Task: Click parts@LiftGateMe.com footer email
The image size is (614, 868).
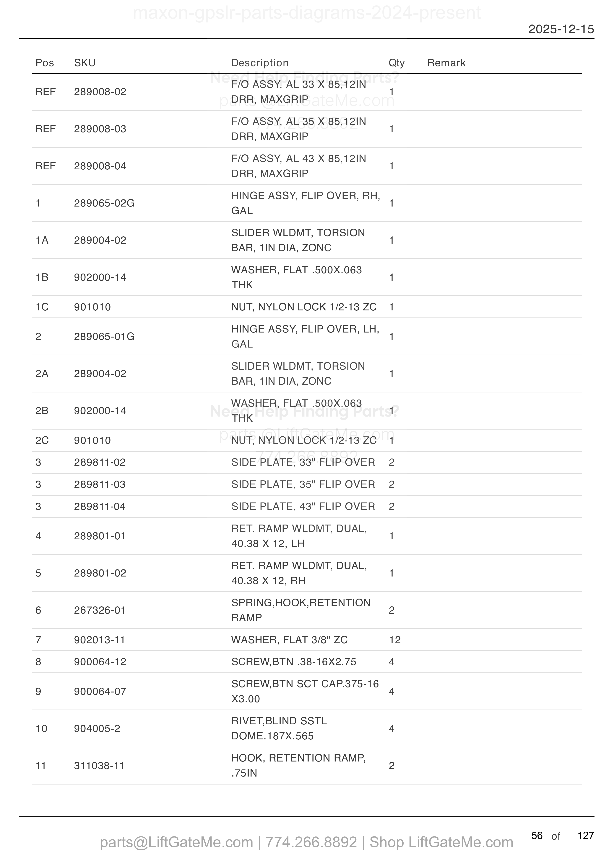Action: (177, 842)
